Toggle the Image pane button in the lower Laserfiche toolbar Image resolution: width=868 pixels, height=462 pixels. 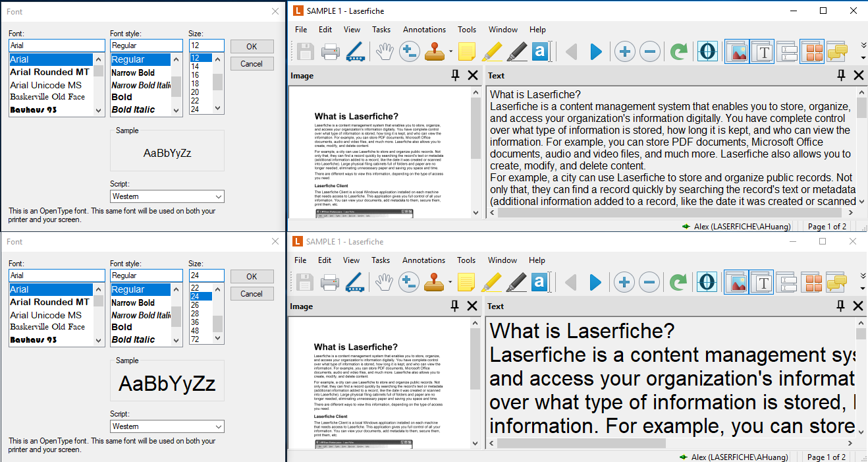737,282
